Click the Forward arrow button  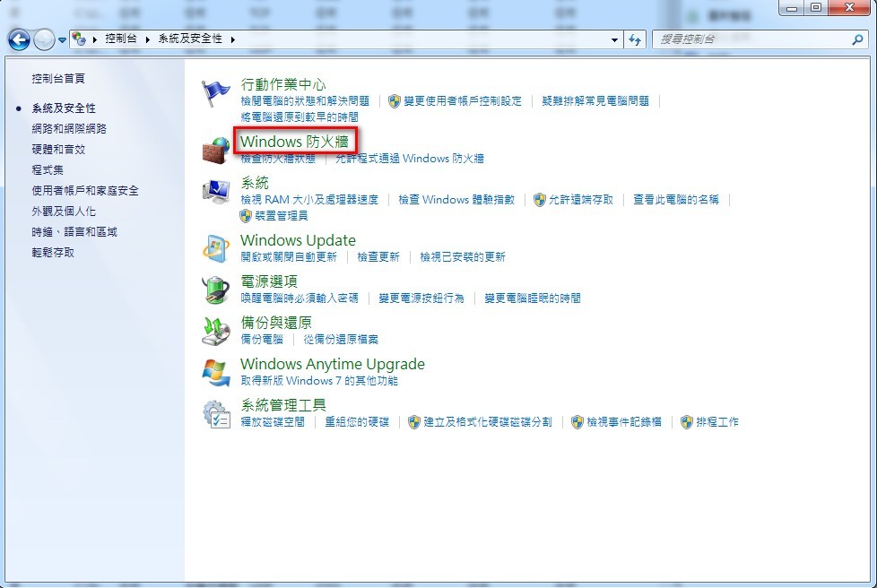tap(44, 39)
